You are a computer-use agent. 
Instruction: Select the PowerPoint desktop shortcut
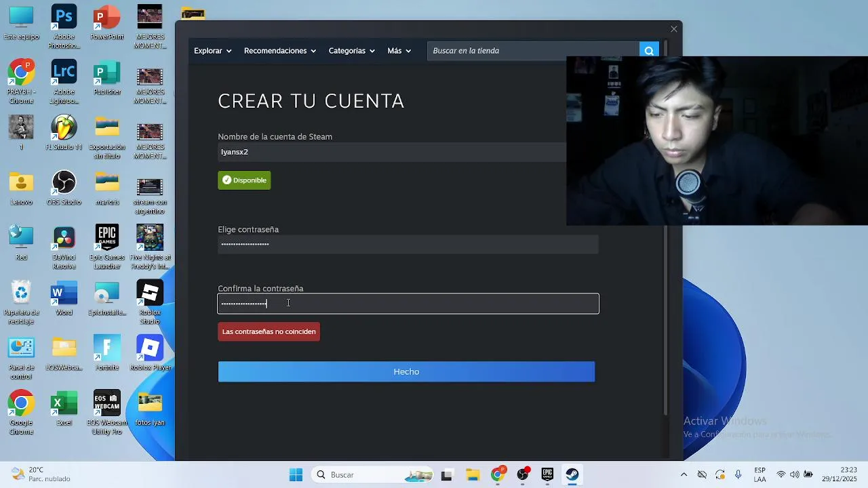(107, 24)
